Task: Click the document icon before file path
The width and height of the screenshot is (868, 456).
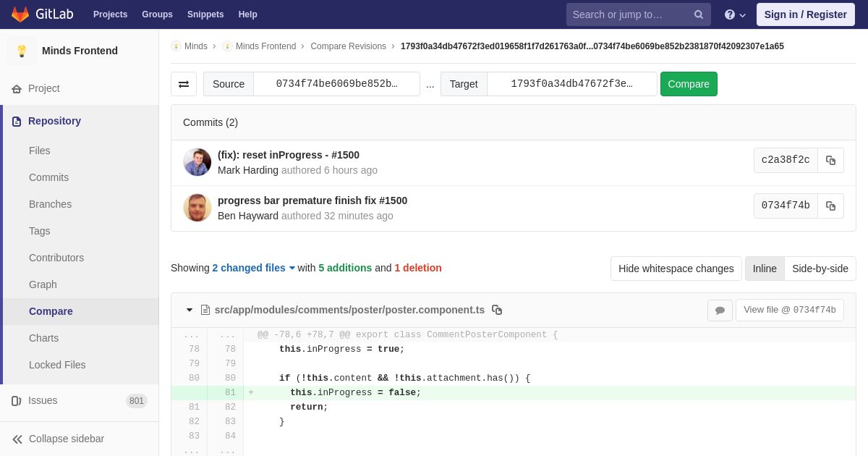Action: 205,310
